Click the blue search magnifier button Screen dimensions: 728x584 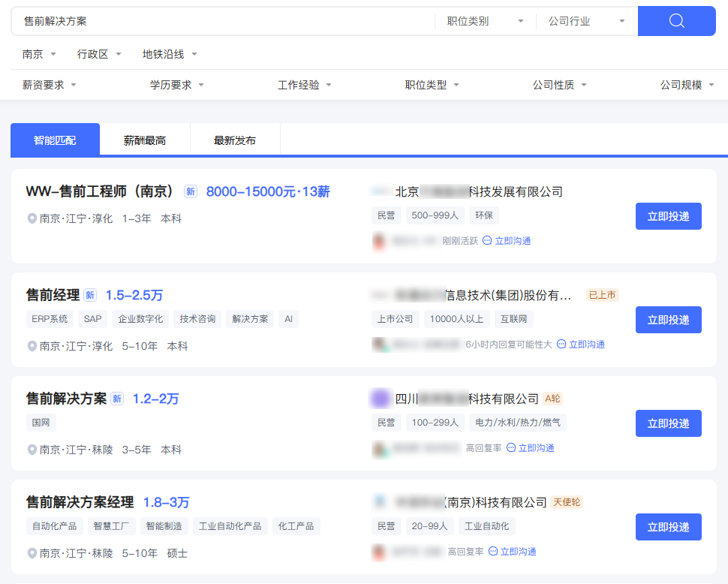(x=676, y=21)
